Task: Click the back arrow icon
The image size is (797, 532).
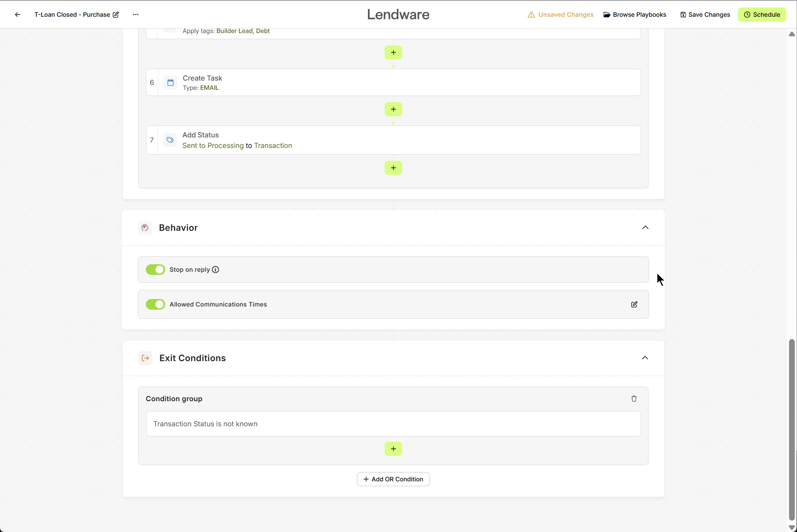Action: click(x=18, y=15)
